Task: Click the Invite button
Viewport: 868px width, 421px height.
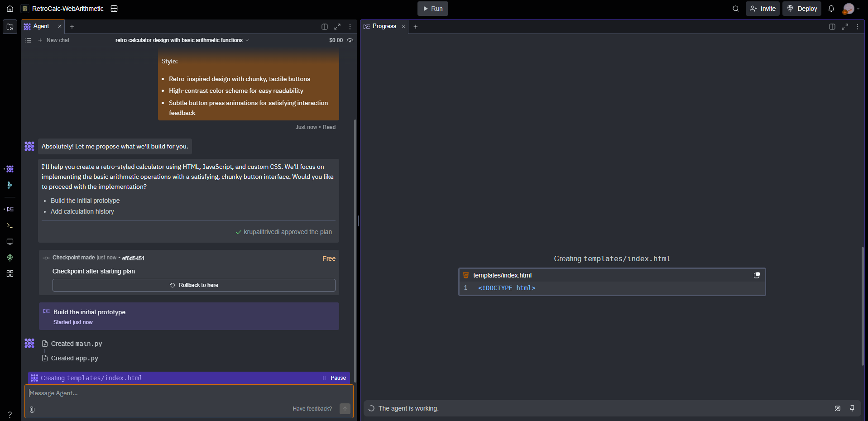Action: point(762,9)
